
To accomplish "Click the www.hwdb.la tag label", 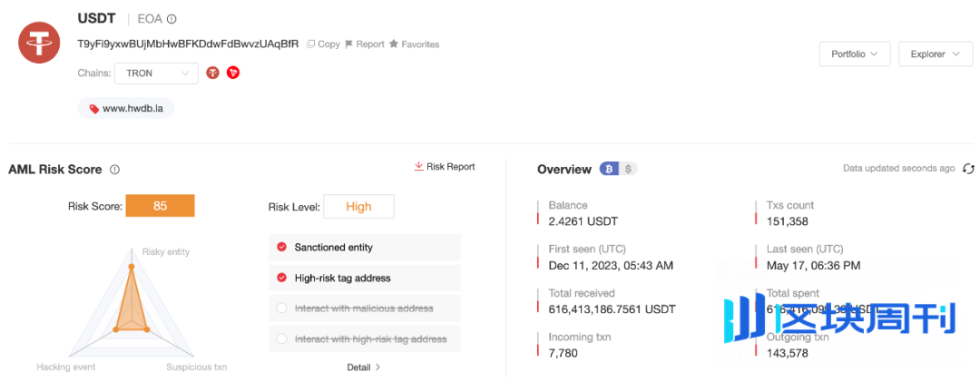I will coord(125,108).
